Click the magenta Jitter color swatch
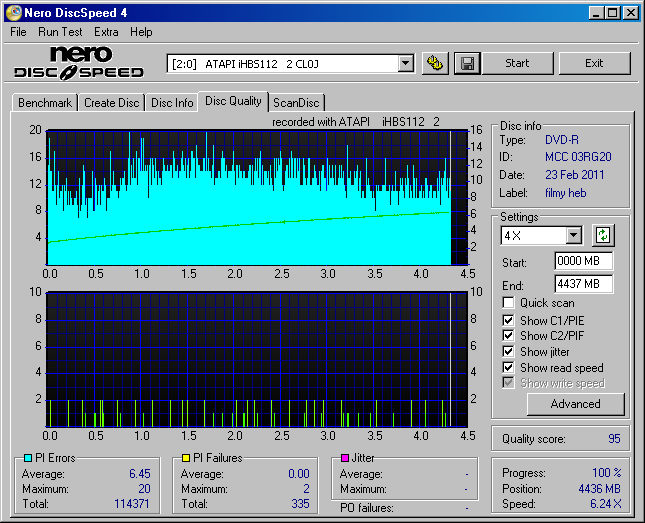This screenshot has width=645, height=523. click(345, 458)
